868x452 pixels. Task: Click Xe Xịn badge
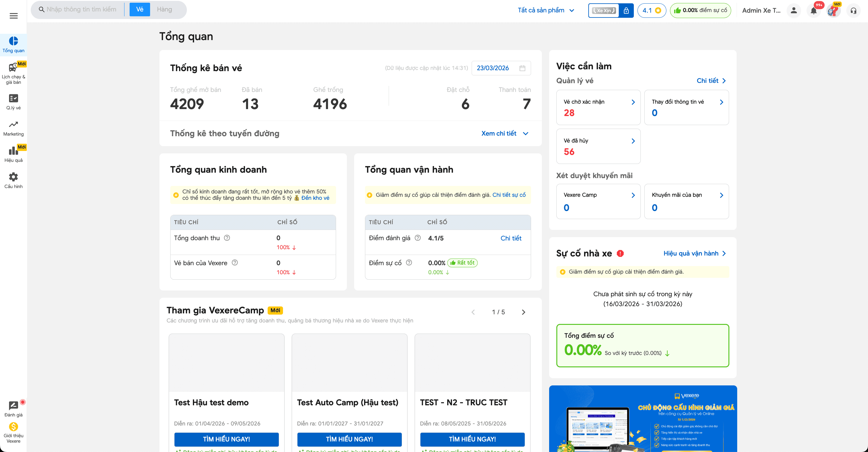point(604,11)
